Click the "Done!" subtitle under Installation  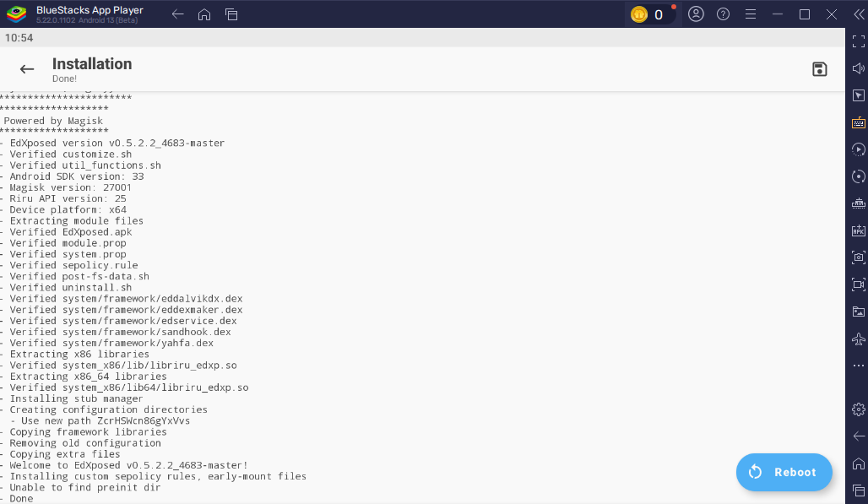(x=64, y=79)
